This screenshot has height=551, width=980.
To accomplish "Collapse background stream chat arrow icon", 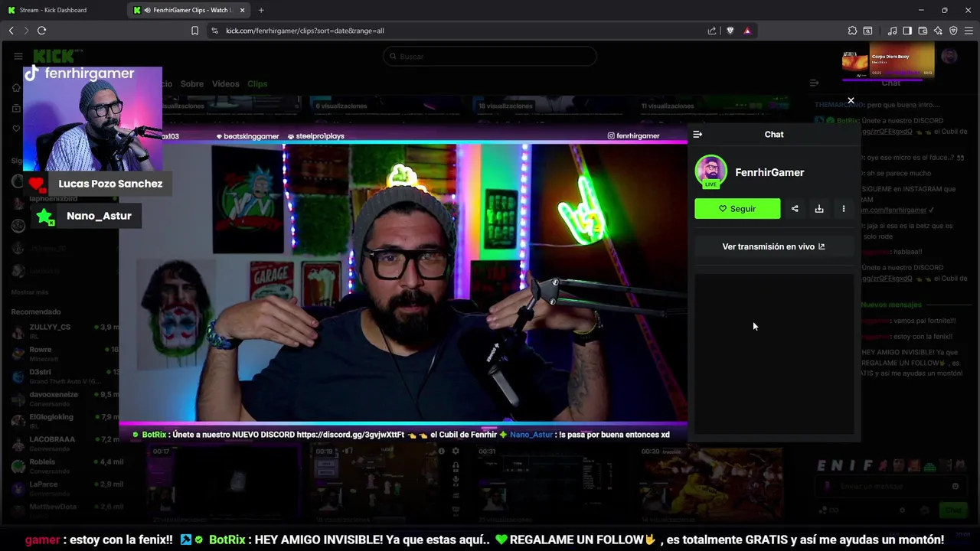I will [x=814, y=83].
